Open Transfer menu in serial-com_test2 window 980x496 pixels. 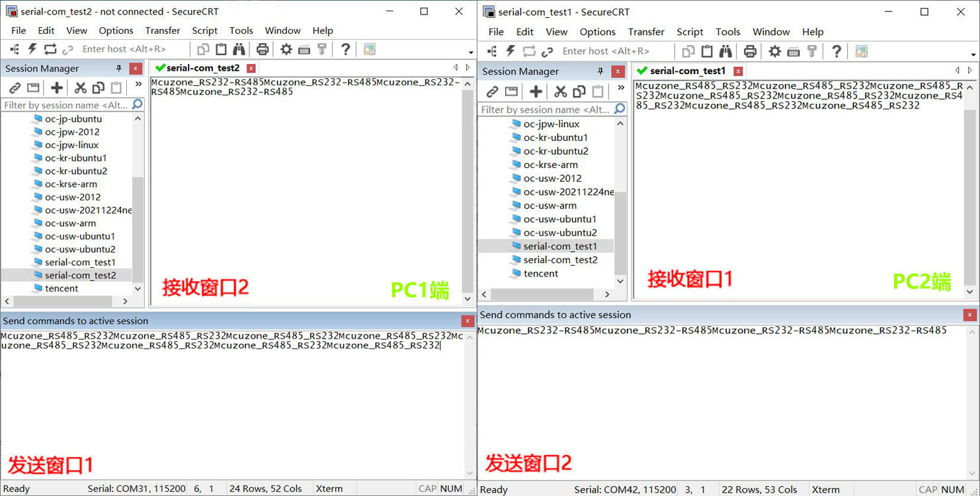[x=163, y=30]
